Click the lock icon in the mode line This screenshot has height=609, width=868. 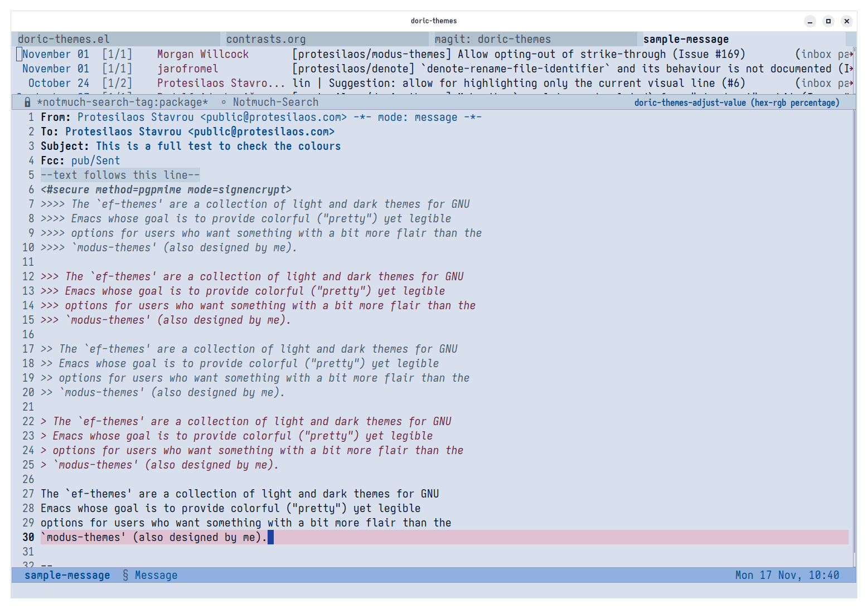[27, 103]
